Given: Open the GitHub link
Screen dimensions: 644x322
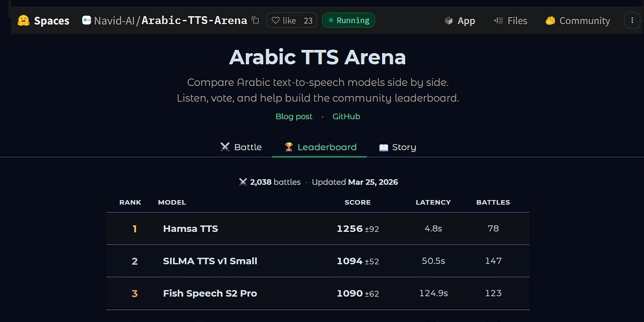Looking at the screenshot, I should 346,116.
